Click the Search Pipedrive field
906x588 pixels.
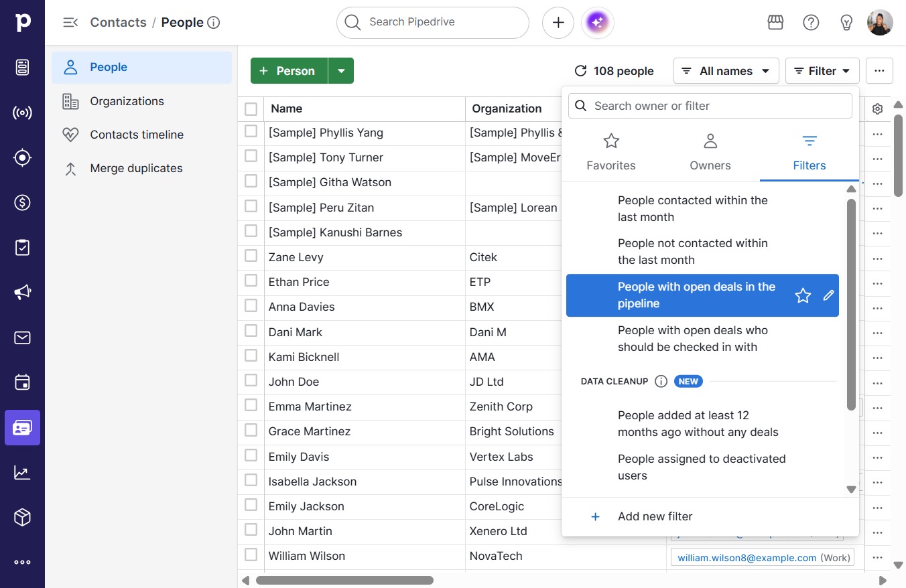click(x=433, y=23)
